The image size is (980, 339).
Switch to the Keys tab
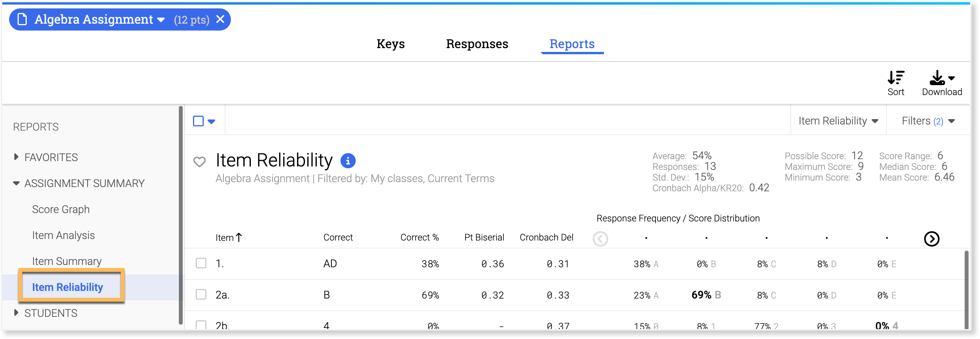point(390,44)
